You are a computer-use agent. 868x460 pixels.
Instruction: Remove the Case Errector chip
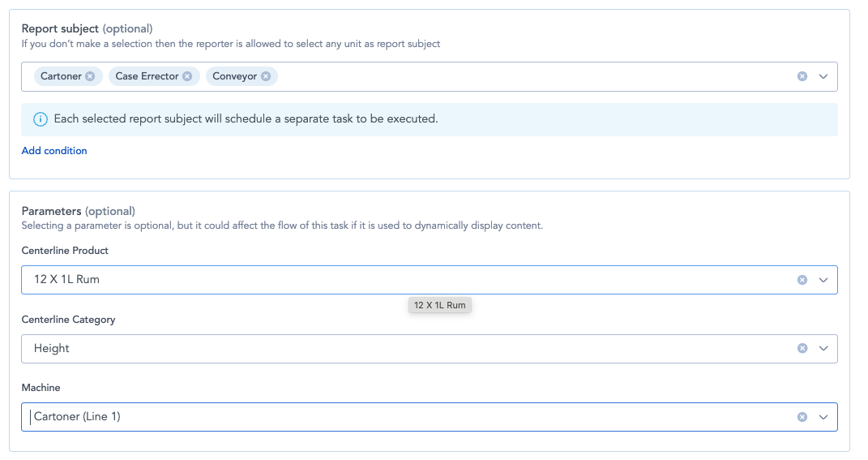point(187,76)
